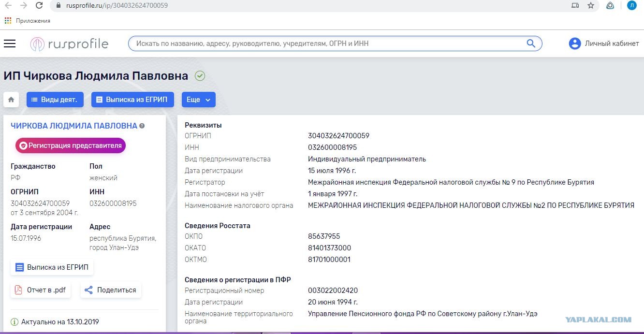Click the green verified checkmark badge
Image resolution: width=644 pixels, height=334 pixels.
pos(200,76)
